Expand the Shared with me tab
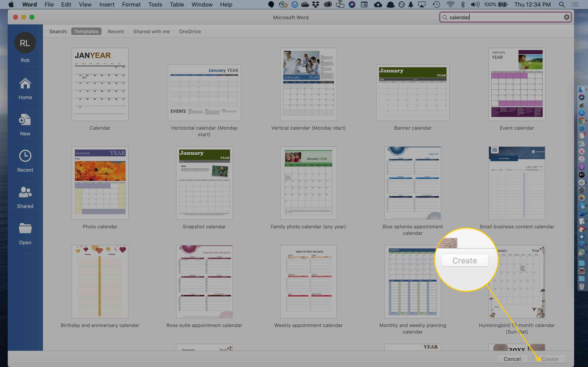Viewport: 588px width, 367px height. coord(151,31)
